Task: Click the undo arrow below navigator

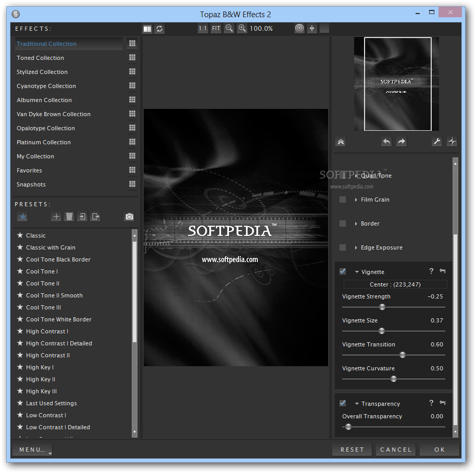Action: click(x=386, y=142)
